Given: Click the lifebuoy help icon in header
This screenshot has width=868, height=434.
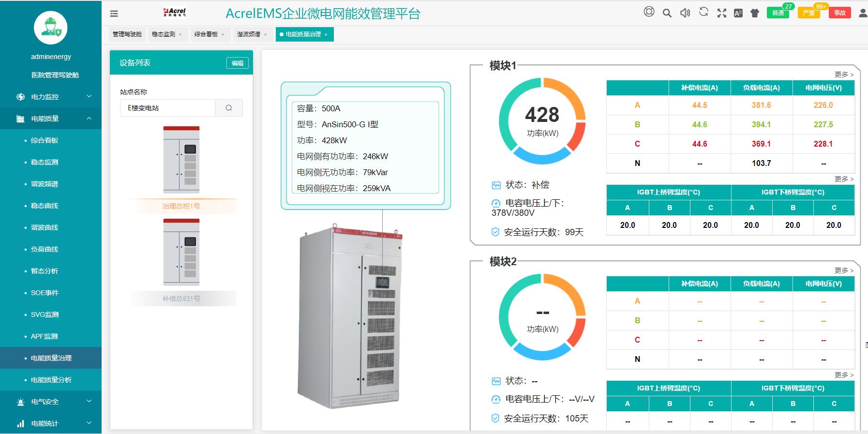Looking at the screenshot, I should coord(649,12).
